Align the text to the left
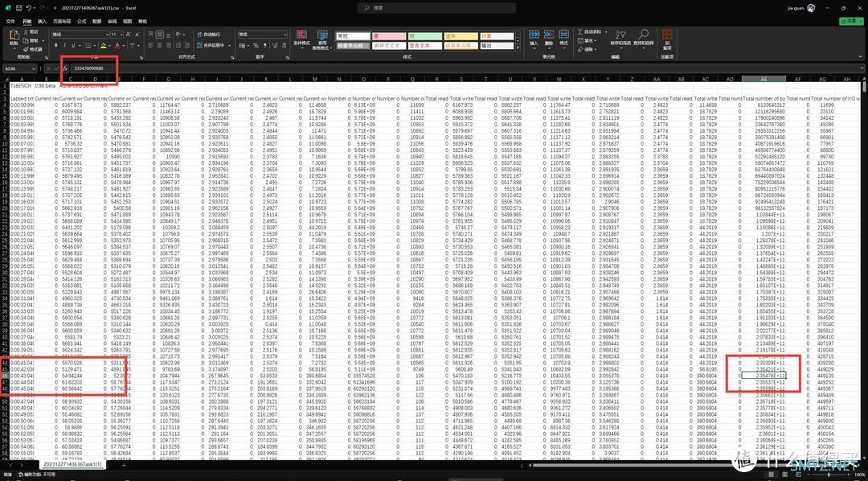This screenshot has width=868, height=481. click(x=150, y=45)
